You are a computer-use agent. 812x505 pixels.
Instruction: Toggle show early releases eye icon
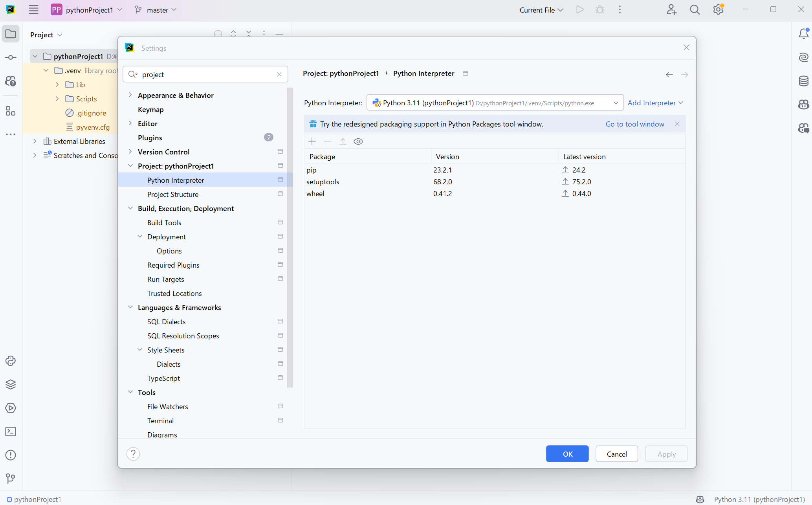click(x=358, y=141)
